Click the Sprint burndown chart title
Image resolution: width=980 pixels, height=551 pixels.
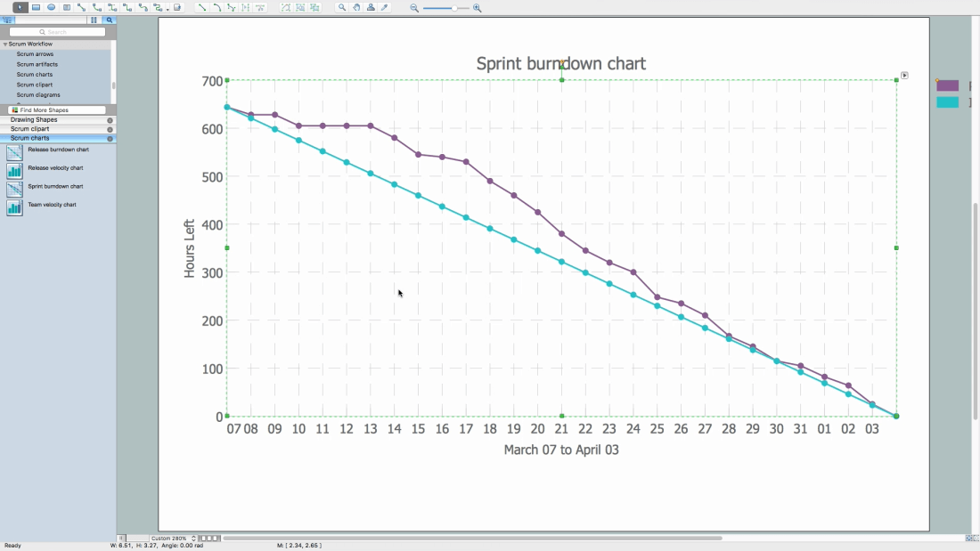(x=561, y=64)
